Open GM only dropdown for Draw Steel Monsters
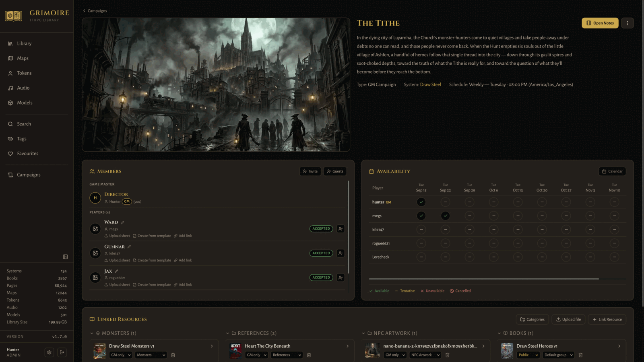The image size is (644, 362). [121, 355]
